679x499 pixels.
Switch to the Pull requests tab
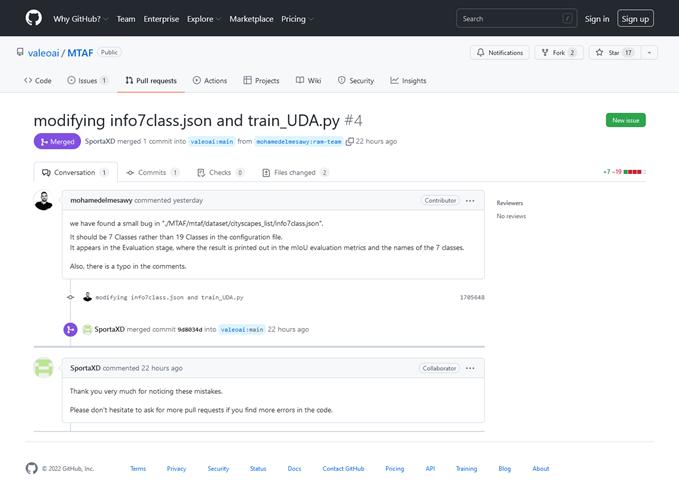(x=151, y=81)
